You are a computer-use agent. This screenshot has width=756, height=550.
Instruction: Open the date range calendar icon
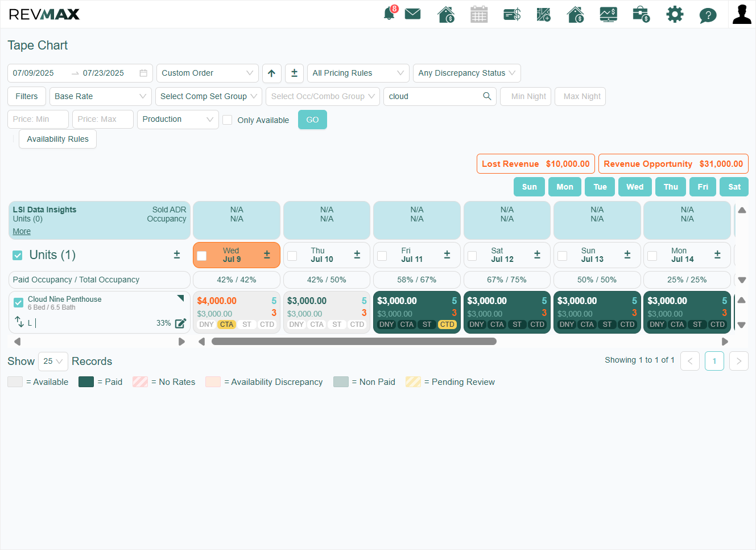143,73
